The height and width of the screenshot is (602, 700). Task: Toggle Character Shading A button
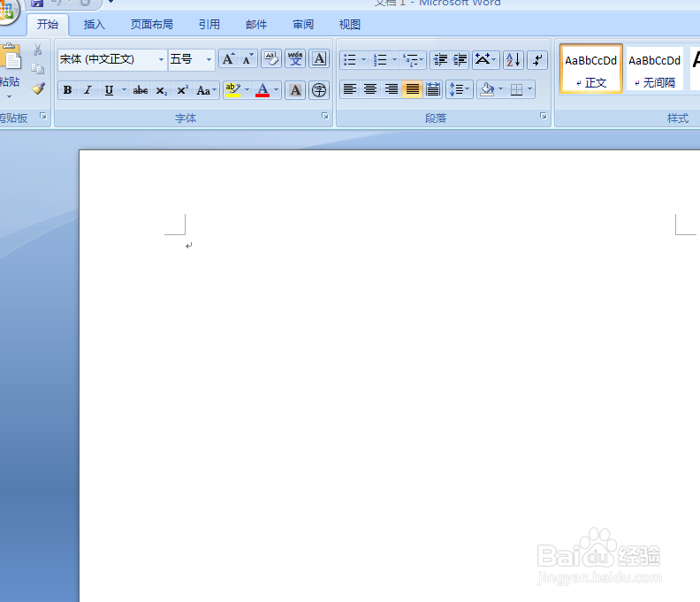tap(295, 90)
